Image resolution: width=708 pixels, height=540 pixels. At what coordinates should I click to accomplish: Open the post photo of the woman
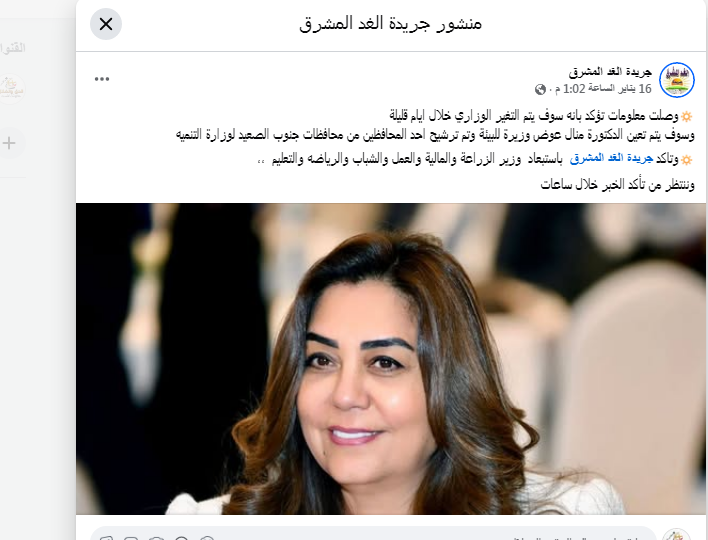point(391,358)
